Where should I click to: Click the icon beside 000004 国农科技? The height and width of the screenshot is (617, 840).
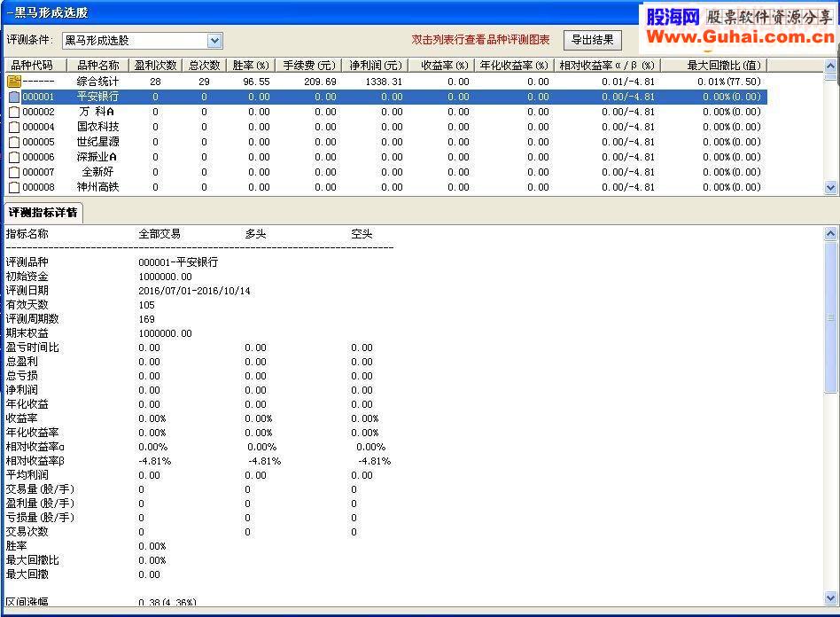pos(14,127)
